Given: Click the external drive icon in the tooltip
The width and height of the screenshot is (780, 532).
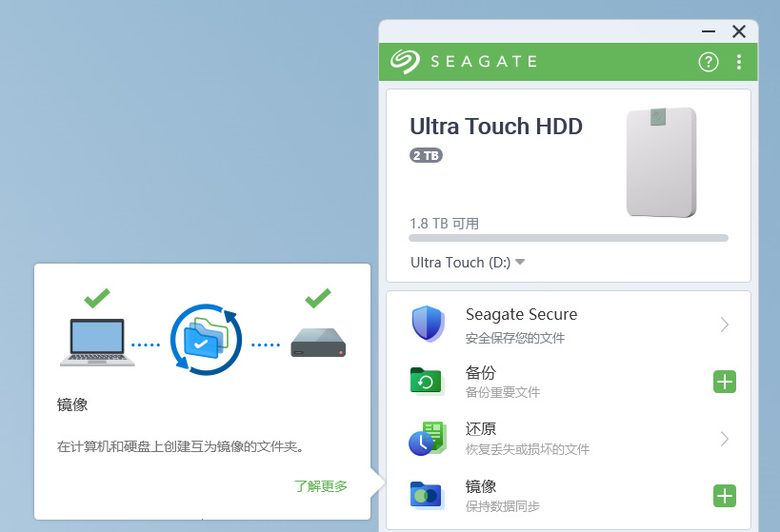Looking at the screenshot, I should coord(317,343).
